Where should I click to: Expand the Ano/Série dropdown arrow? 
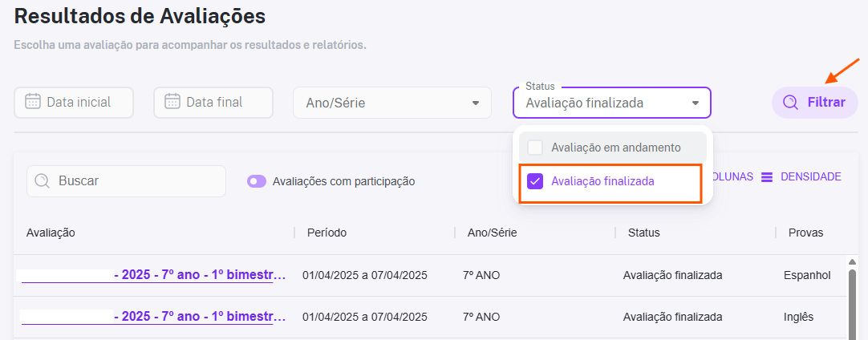(475, 103)
